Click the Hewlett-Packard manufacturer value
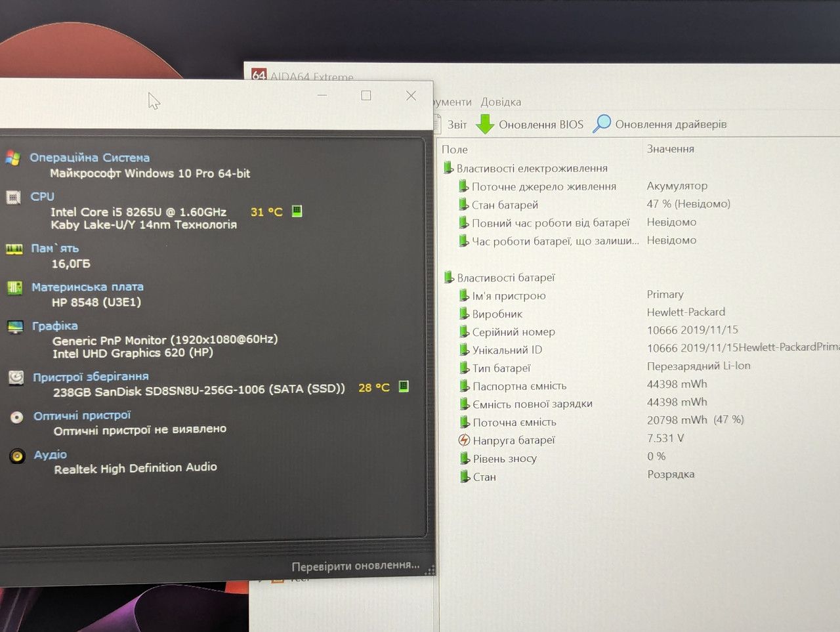This screenshot has width=840, height=632. pyautogui.click(x=686, y=312)
